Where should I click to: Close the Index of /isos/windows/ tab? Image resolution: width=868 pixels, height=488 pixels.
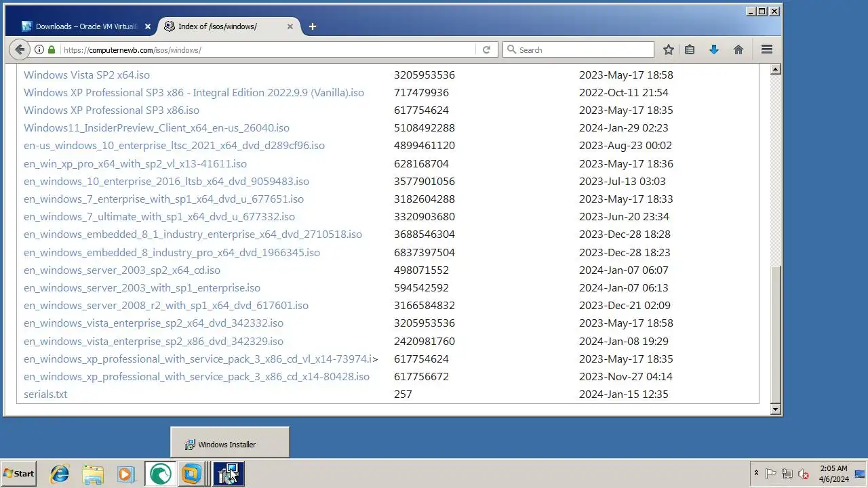coord(290,26)
